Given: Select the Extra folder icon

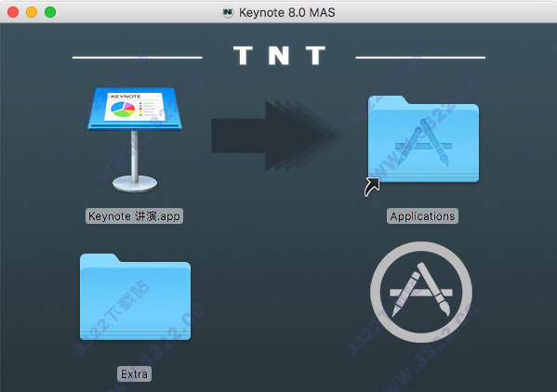Looking at the screenshot, I should click(136, 296).
